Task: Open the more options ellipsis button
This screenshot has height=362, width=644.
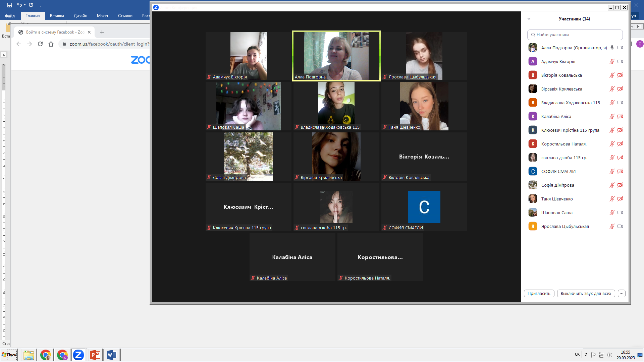Action: coord(622,293)
